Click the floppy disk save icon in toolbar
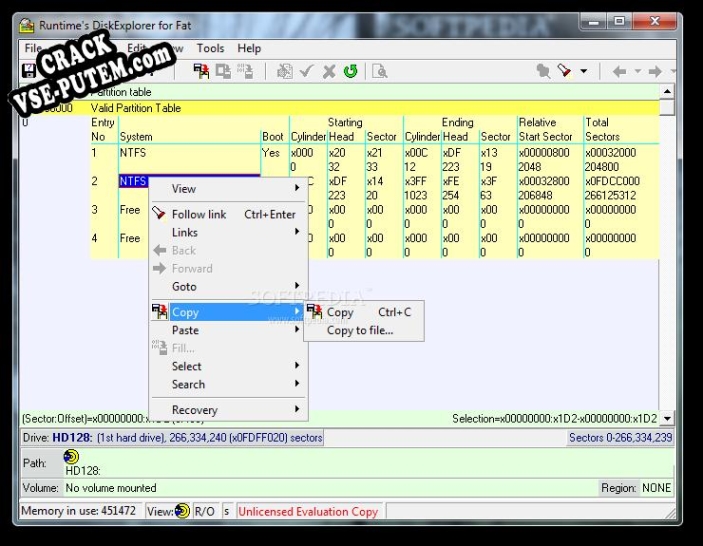The height and width of the screenshot is (546, 703). click(x=29, y=71)
